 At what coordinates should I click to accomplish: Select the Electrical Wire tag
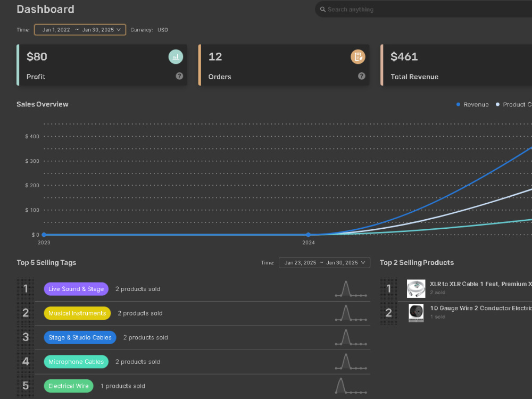[69, 386]
